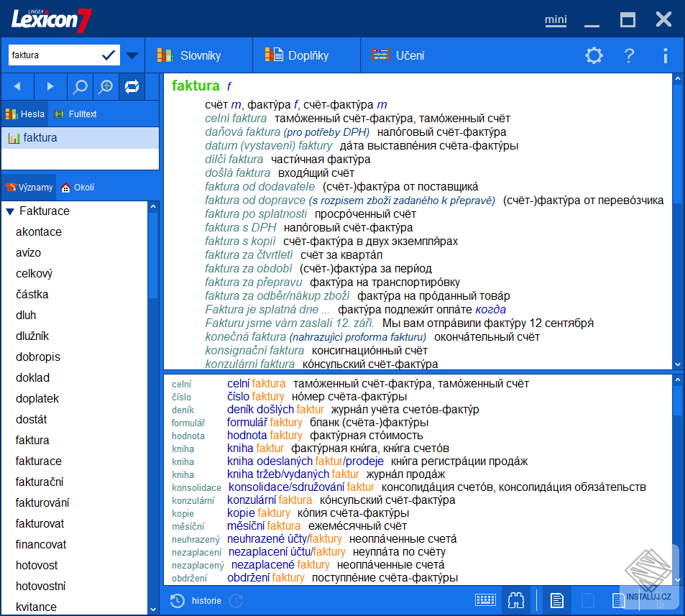
Task: Select celkový in the word list
Action: coord(34,274)
